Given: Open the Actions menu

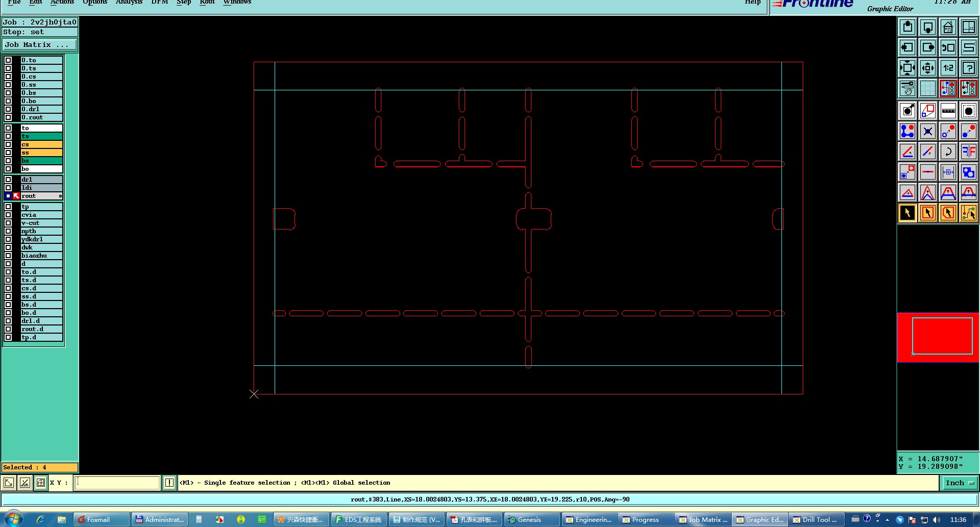Looking at the screenshot, I should (x=62, y=2).
